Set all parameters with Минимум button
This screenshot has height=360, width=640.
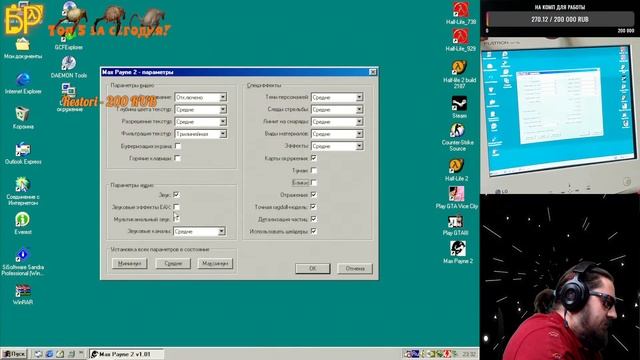129,263
